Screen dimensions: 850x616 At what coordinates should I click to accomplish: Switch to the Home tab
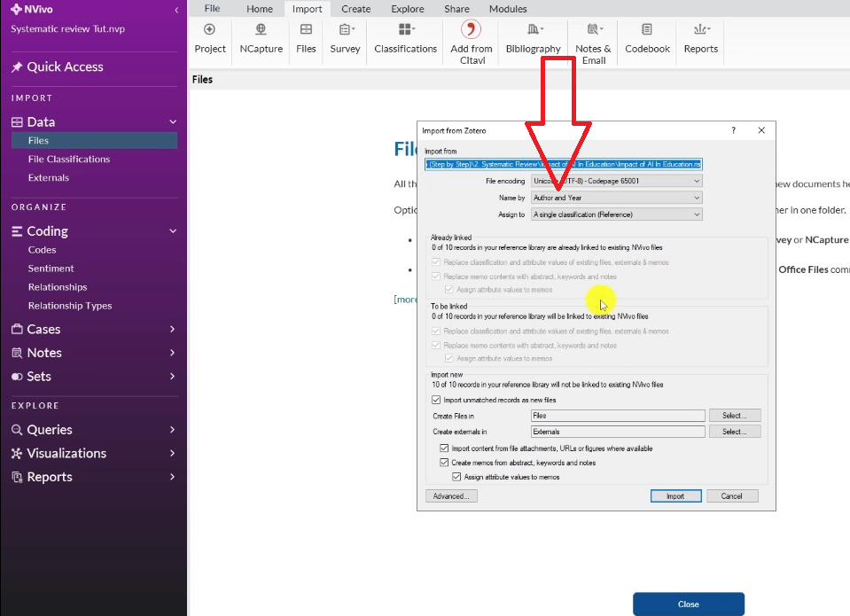point(260,9)
